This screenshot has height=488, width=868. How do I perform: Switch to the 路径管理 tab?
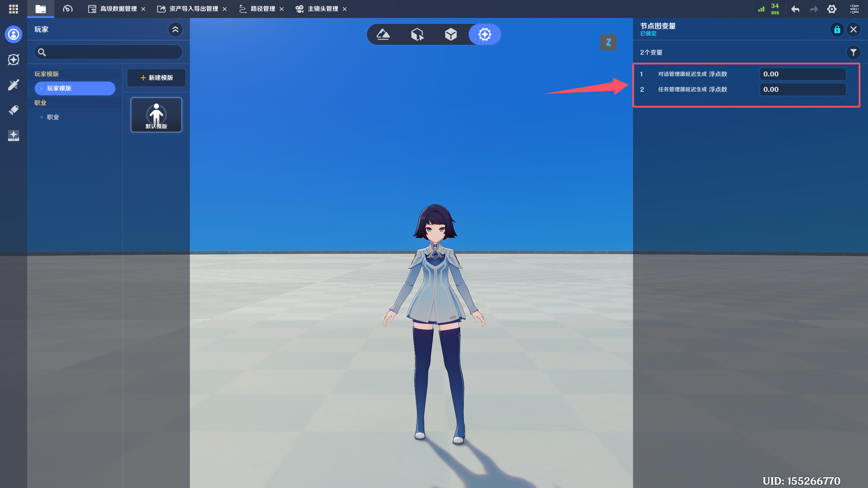coord(262,9)
